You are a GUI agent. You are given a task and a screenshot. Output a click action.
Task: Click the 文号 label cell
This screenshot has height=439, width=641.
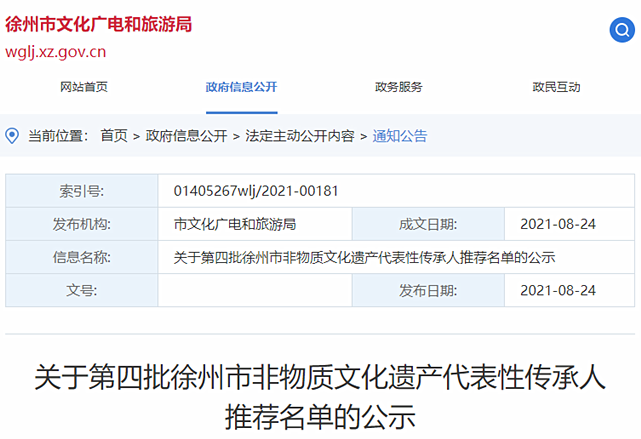tap(82, 290)
